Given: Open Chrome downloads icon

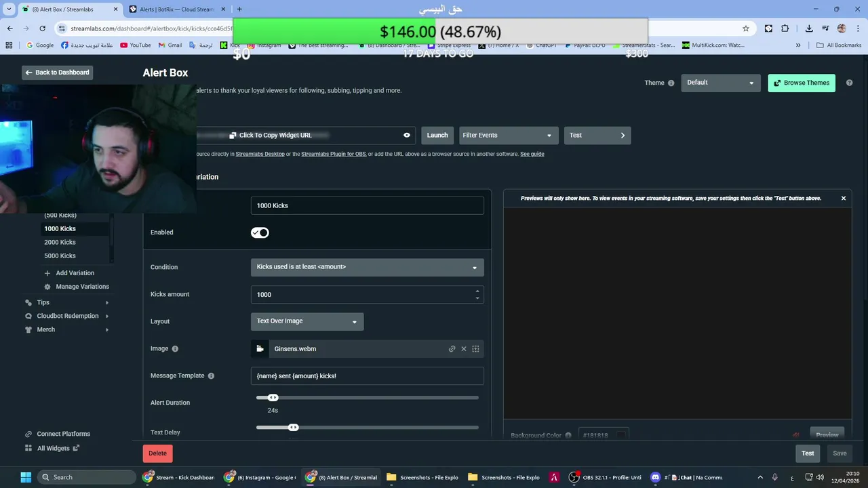Looking at the screenshot, I should [809, 28].
